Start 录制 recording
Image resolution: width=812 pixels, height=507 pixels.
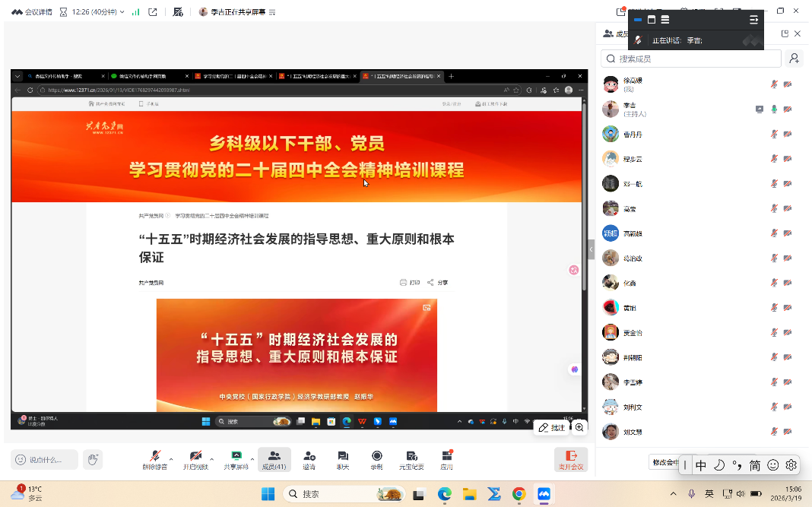point(376,459)
